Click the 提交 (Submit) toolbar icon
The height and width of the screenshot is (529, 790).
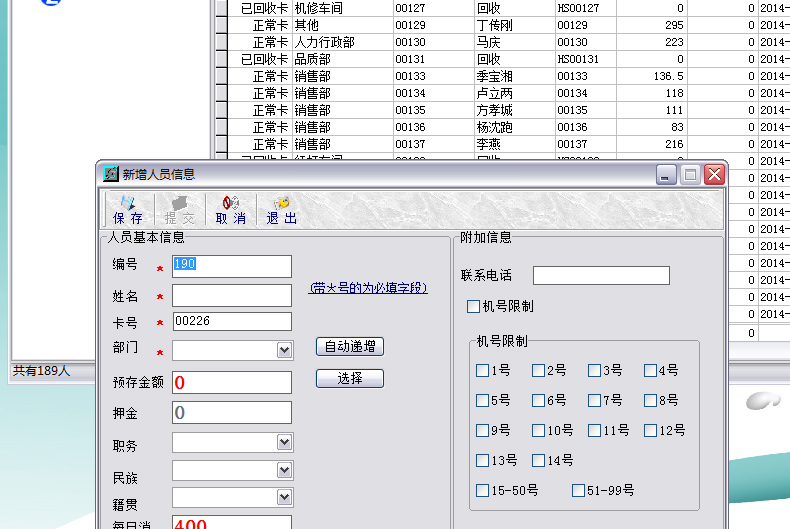point(179,209)
